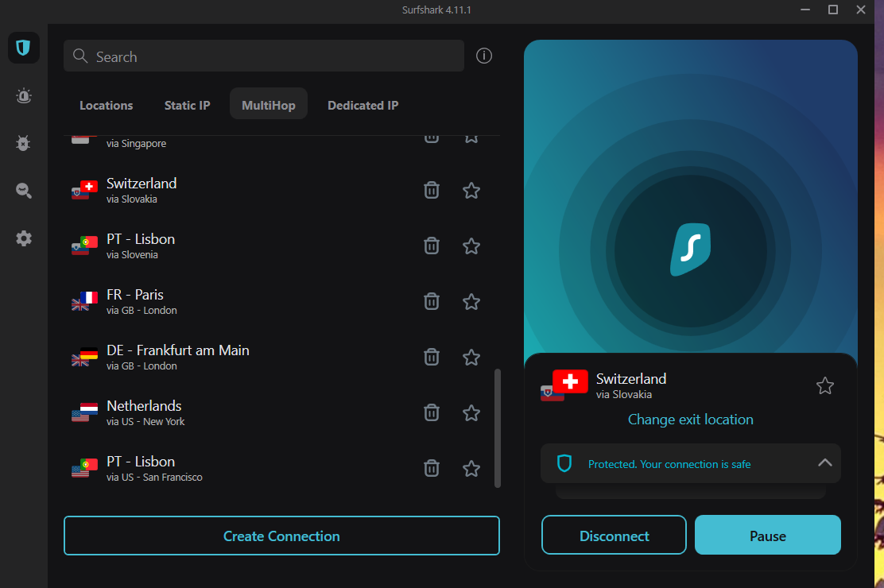Select PT - Lisbon via Slovenia entry

pos(281,246)
